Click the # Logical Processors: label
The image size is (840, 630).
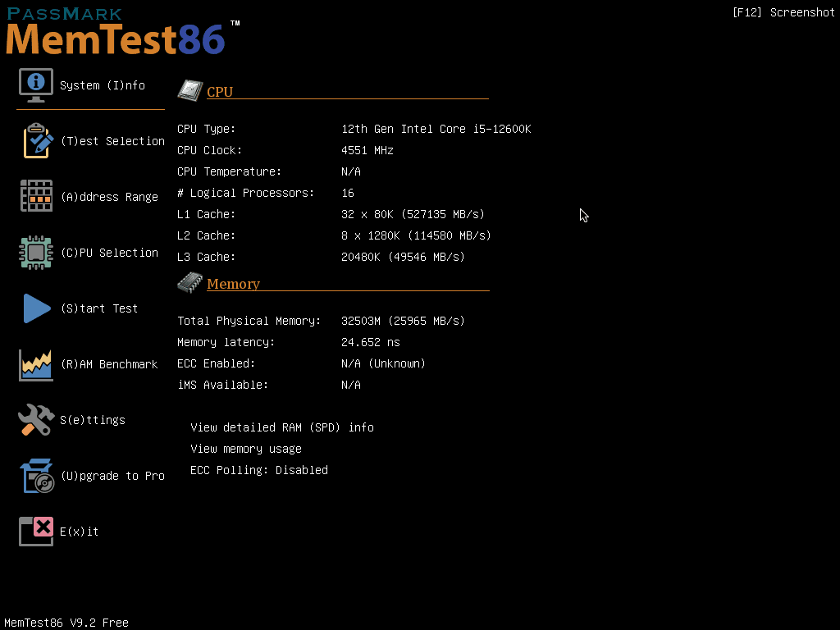click(x=246, y=193)
